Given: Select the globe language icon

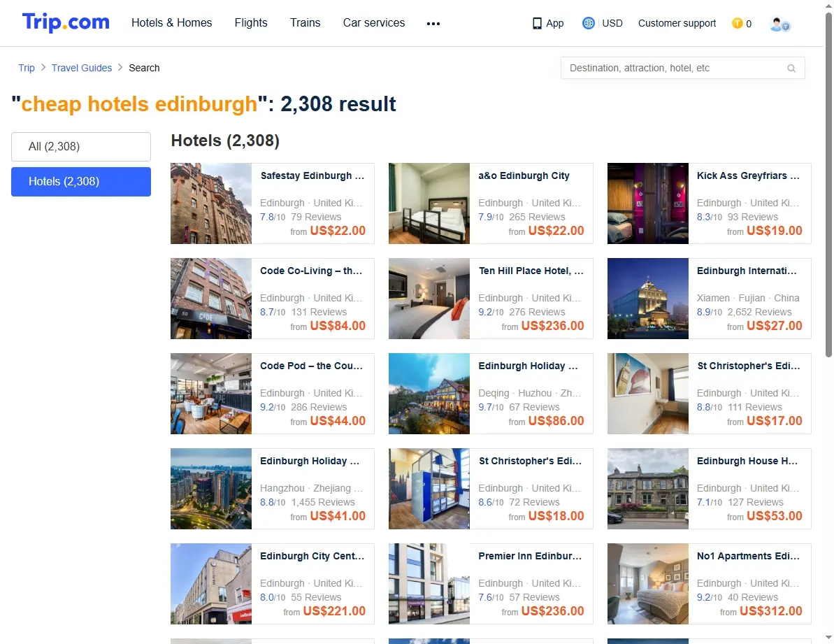Looking at the screenshot, I should click(x=588, y=23).
